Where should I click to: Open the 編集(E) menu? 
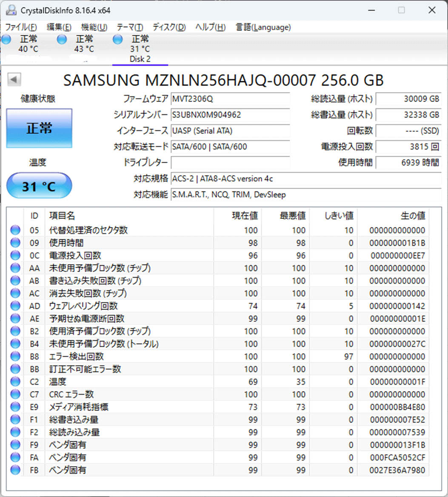(x=59, y=27)
